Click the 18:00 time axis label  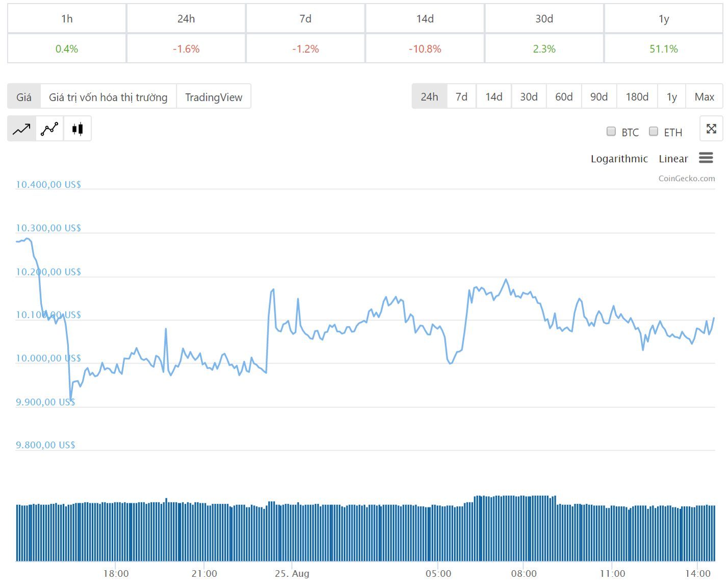click(x=116, y=573)
